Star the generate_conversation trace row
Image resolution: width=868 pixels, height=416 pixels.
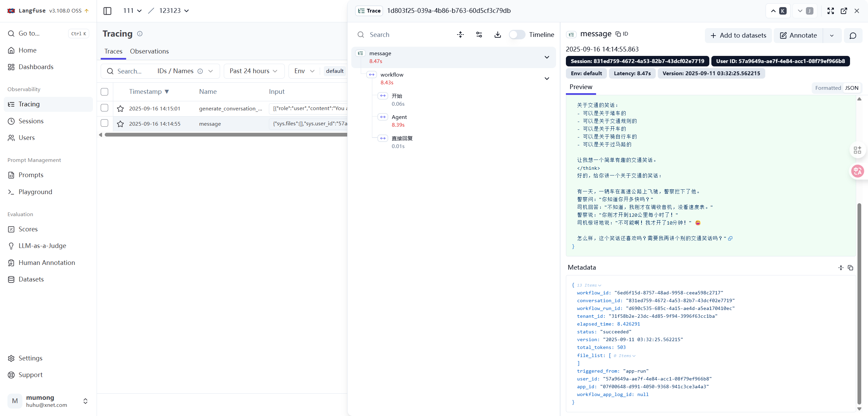pyautogui.click(x=120, y=109)
